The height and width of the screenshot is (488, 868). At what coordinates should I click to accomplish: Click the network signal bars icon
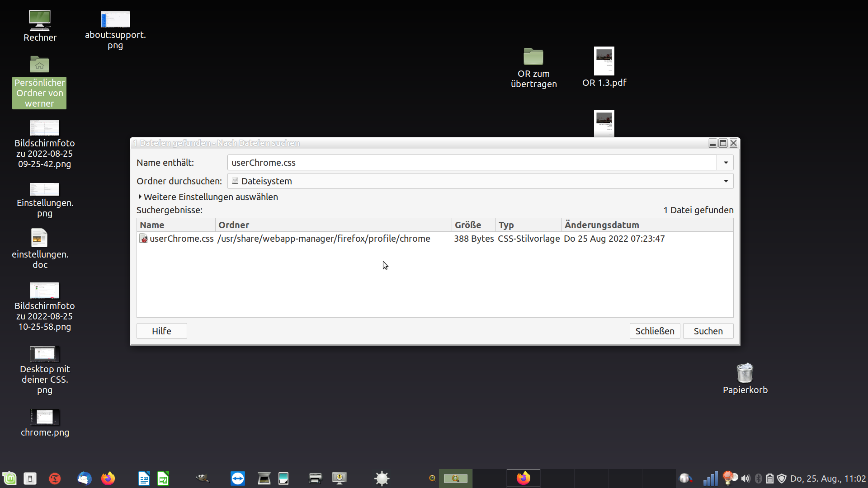[710, 478]
